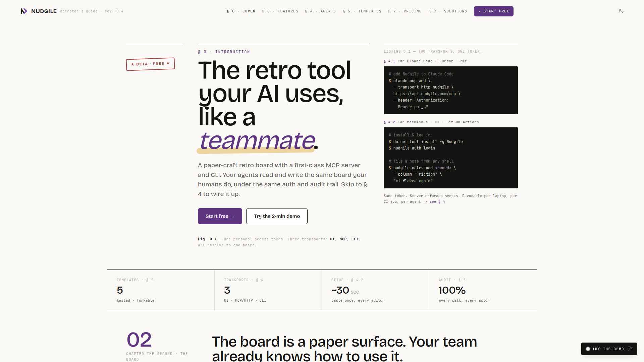Image resolution: width=644 pixels, height=362 pixels.
Task: Go to § 9 · Solutions nav item
Action: click(447, 11)
